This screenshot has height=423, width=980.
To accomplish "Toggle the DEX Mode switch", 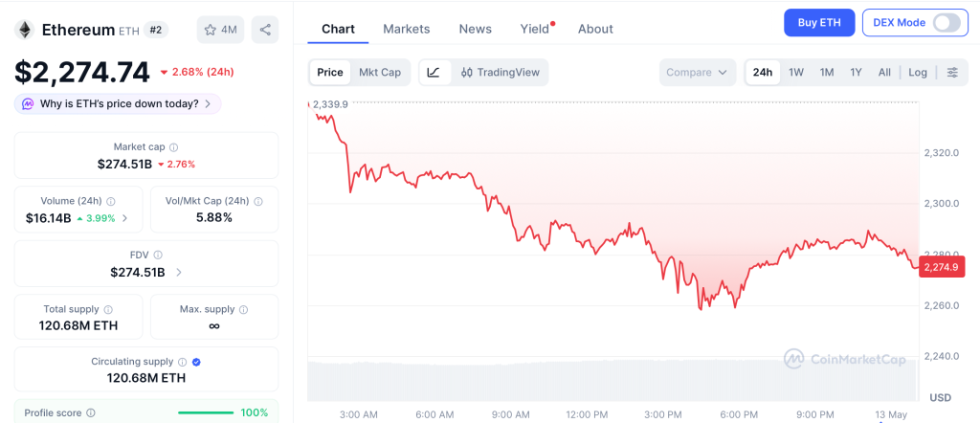I will tap(947, 23).
